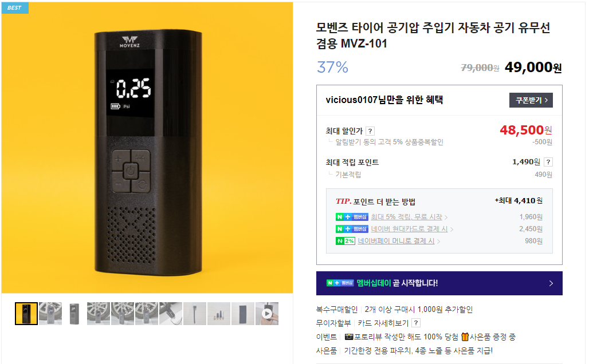Open 최대 5% 적립, 무료 시작 link
Image resolution: width=589 pixels, height=364 pixels.
[x=406, y=217]
